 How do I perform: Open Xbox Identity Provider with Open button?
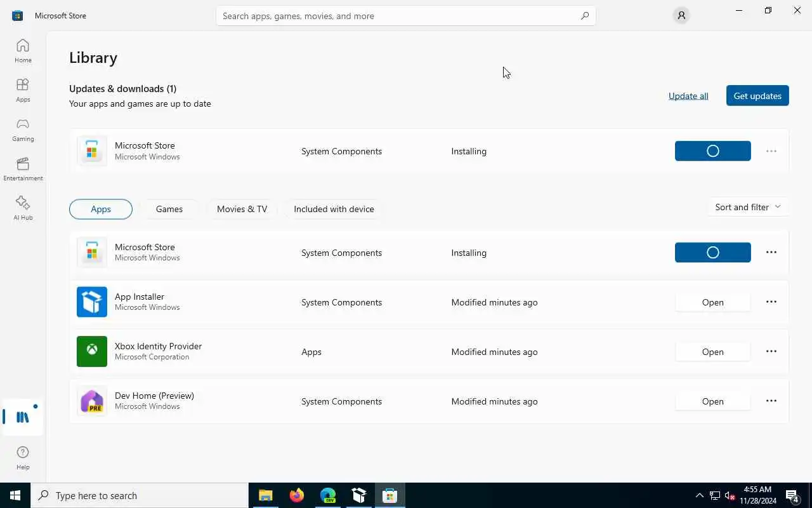(712, 352)
